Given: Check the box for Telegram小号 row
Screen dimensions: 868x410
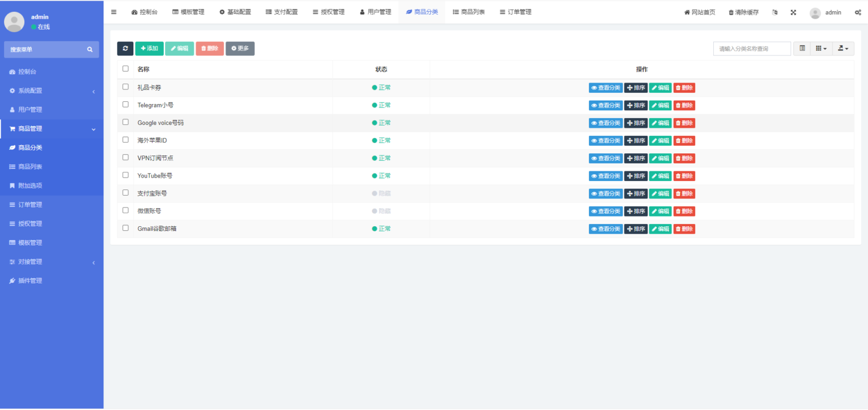Looking at the screenshot, I should [x=125, y=105].
